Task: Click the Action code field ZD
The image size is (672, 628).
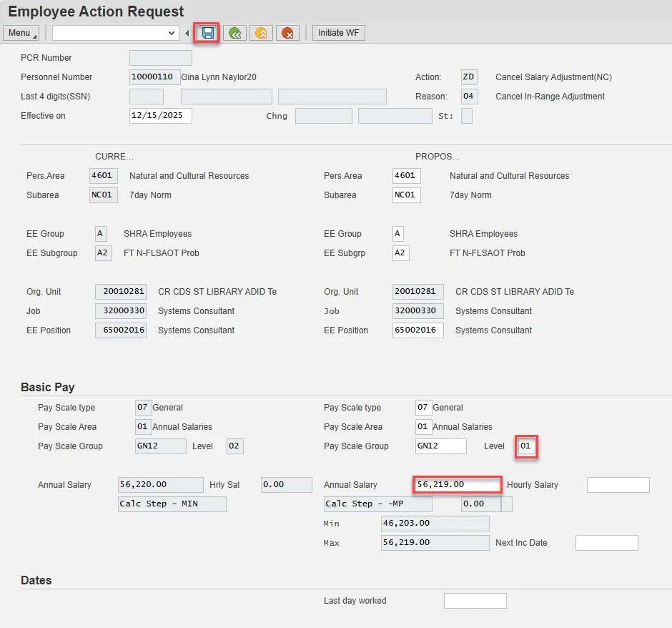Action: click(469, 77)
